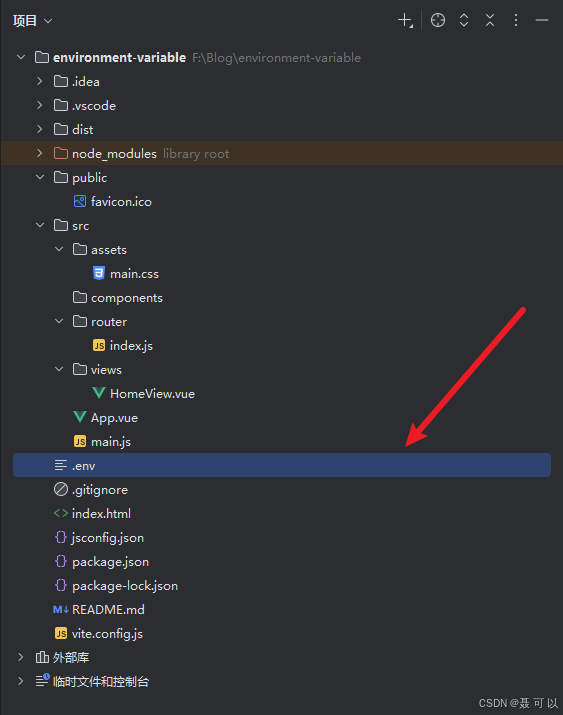Collapse the public folder chevron
Viewport: 563px width, 715px height.
(40, 177)
